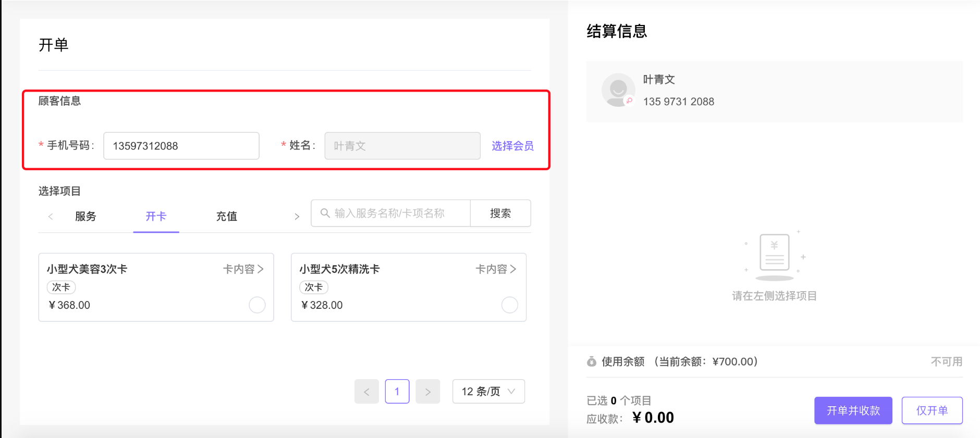Switch to the 服务 tab

pyautogui.click(x=85, y=216)
